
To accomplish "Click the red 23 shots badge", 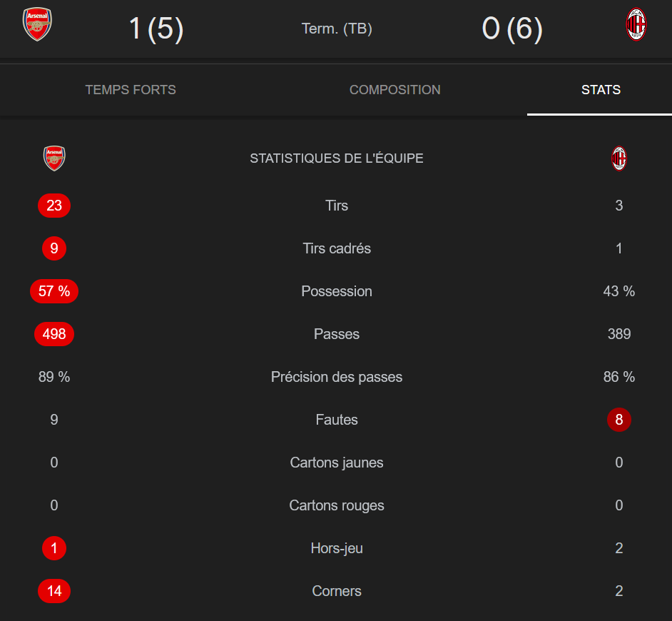I will (54, 206).
